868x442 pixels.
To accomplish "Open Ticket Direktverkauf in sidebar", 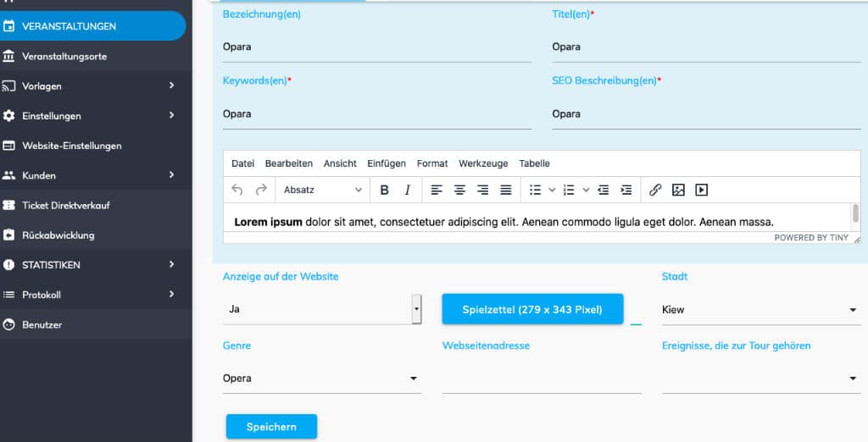I will click(96, 205).
